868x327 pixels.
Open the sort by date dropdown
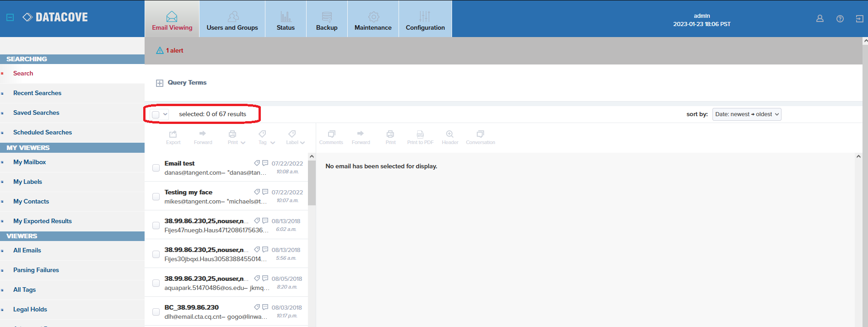pos(746,114)
